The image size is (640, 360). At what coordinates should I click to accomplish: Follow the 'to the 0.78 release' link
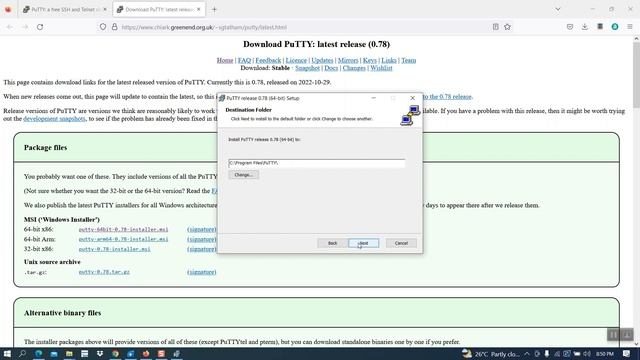point(447,97)
